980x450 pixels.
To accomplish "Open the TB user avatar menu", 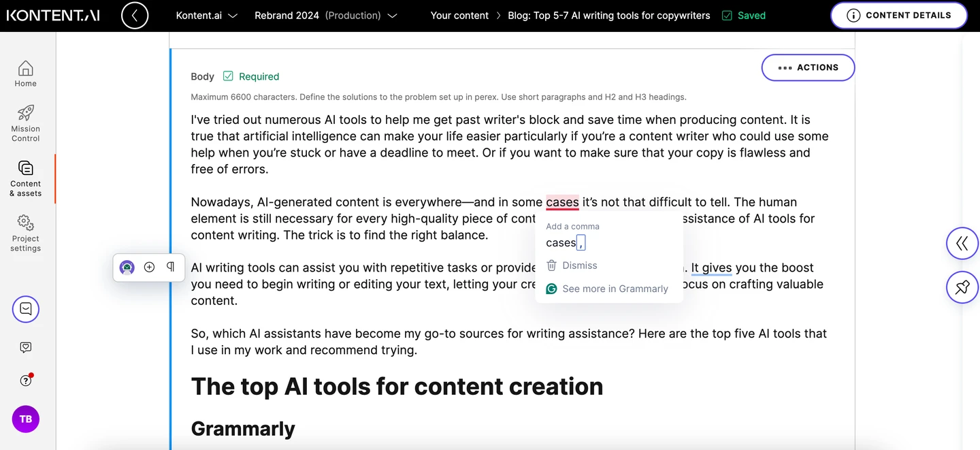I will click(x=25, y=419).
